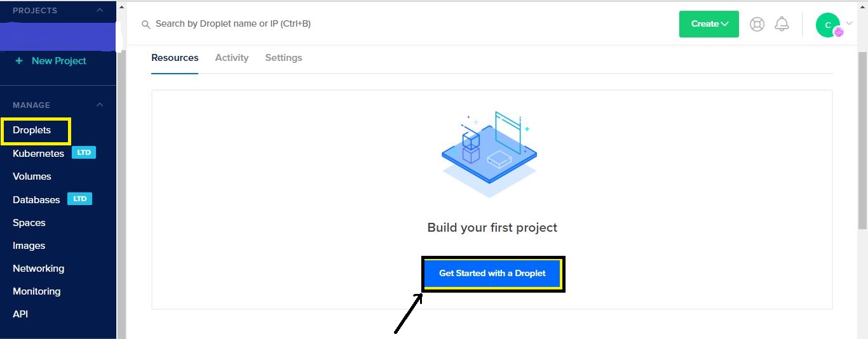This screenshot has width=868, height=339.
Task: Click the support lifebuoy icon
Action: [757, 24]
